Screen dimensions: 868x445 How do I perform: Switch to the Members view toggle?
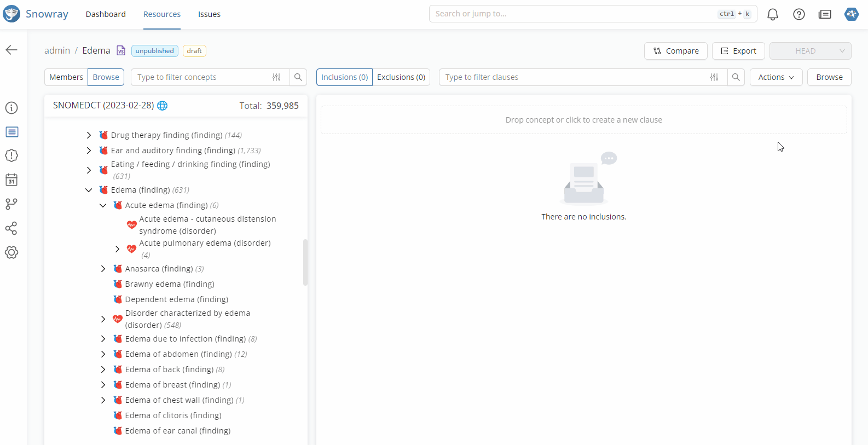[66, 77]
